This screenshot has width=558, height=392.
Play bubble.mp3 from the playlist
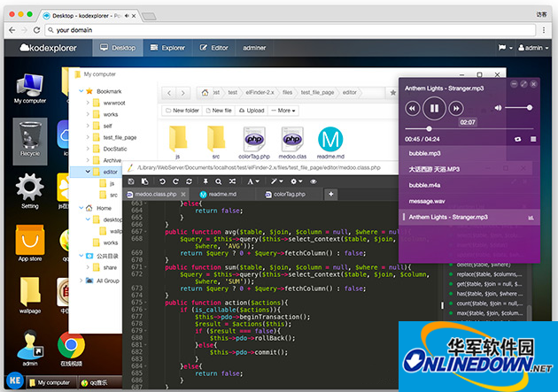point(469,154)
